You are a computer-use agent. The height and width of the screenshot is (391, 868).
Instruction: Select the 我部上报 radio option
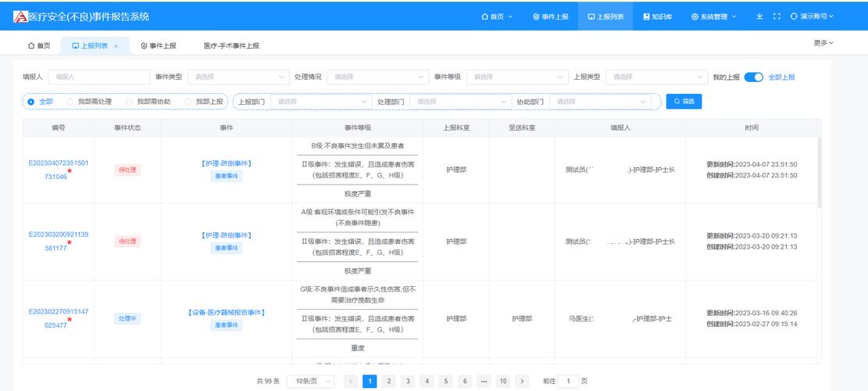click(x=204, y=102)
